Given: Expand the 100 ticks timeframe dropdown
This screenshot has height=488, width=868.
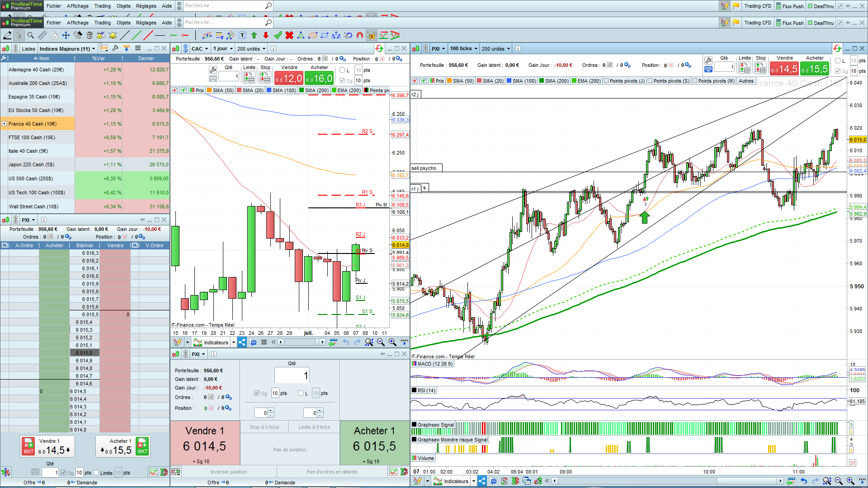Looking at the screenshot, I should coord(463,49).
